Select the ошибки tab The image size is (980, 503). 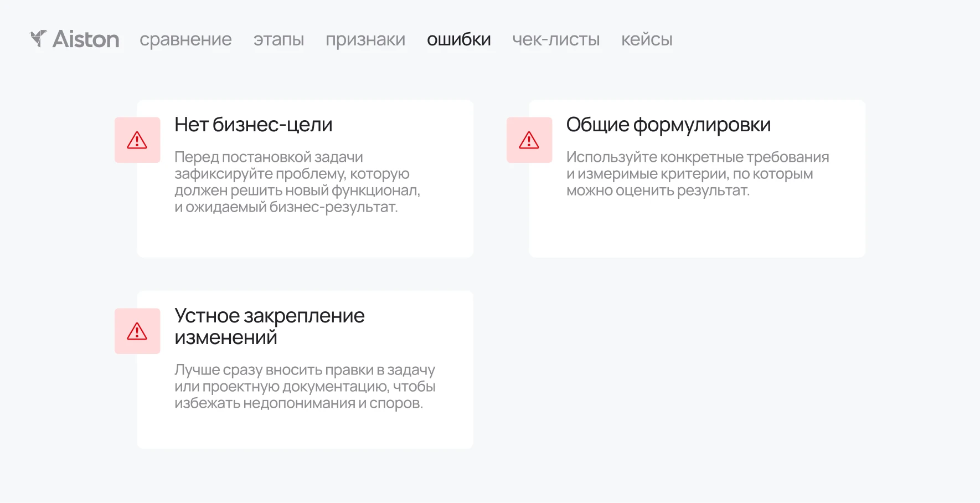(459, 40)
